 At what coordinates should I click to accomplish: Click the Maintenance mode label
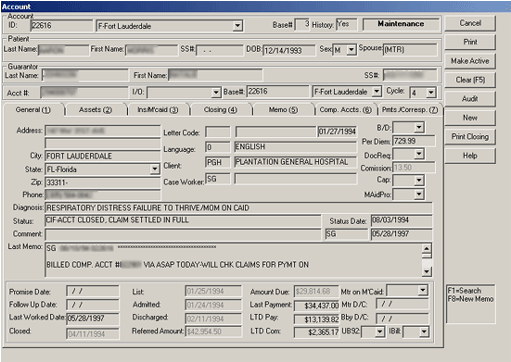tap(401, 24)
